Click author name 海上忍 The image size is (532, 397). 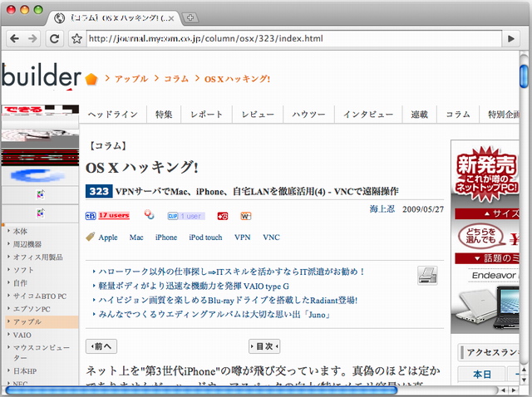point(382,208)
